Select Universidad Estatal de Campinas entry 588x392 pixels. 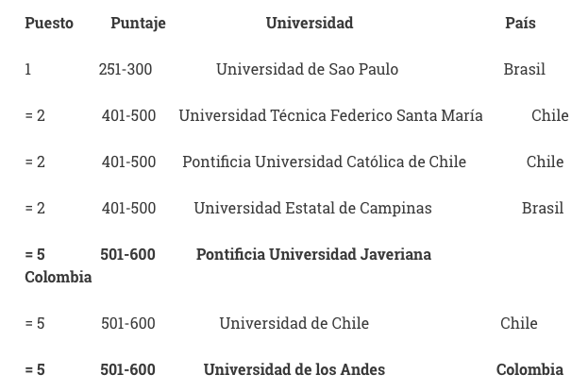[x=312, y=208]
